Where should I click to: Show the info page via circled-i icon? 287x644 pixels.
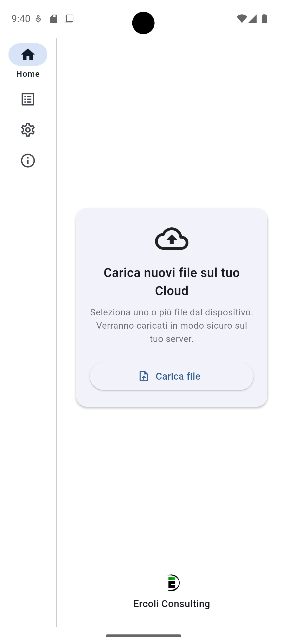tap(28, 161)
